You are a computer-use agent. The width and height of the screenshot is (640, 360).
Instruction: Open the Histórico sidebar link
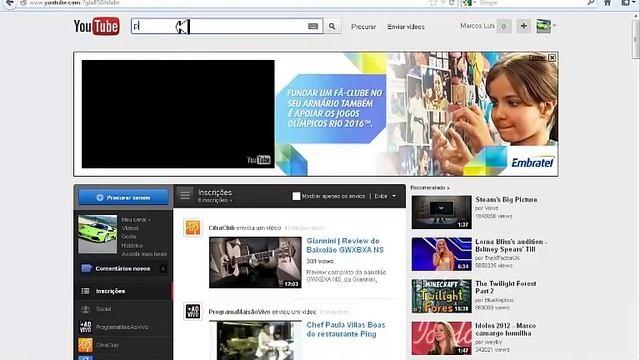coord(132,245)
